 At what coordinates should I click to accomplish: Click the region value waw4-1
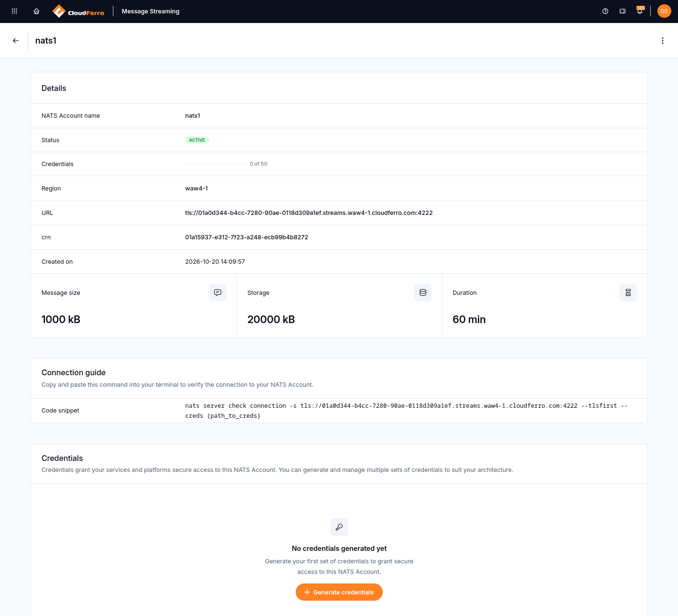click(x=197, y=189)
